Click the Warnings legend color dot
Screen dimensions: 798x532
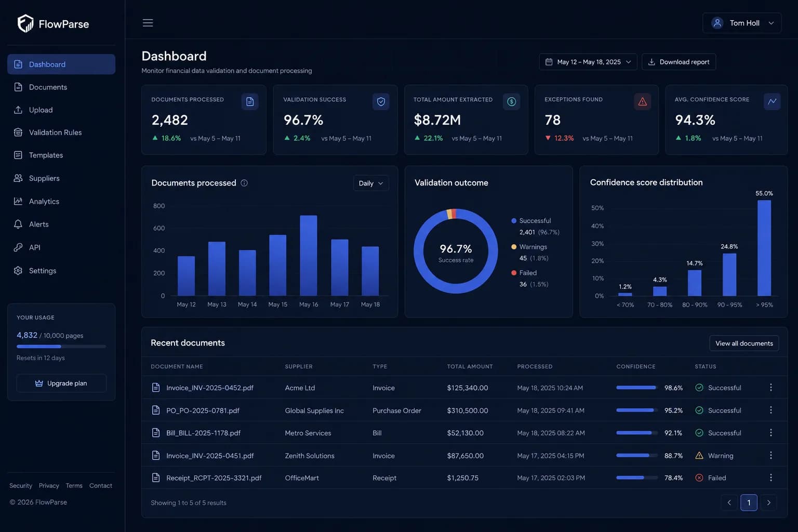click(514, 247)
